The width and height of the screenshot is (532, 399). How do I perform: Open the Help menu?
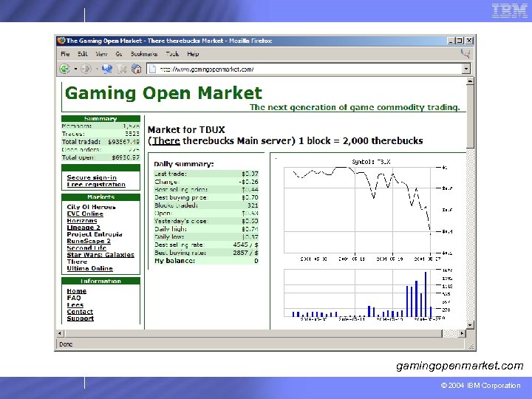click(x=193, y=54)
